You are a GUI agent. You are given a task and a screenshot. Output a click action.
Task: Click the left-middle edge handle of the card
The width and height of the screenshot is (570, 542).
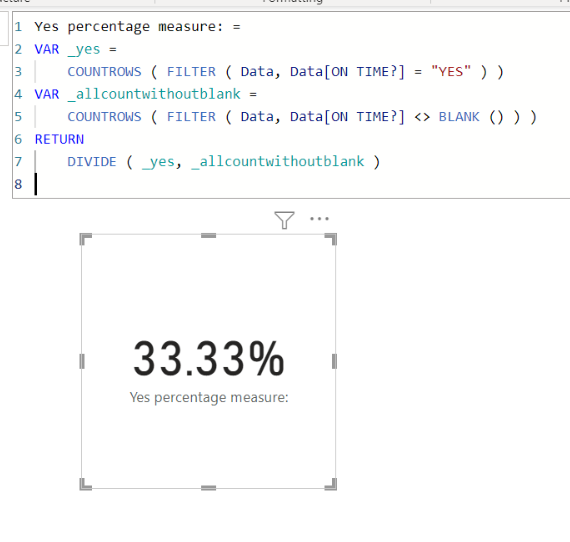coord(82,361)
